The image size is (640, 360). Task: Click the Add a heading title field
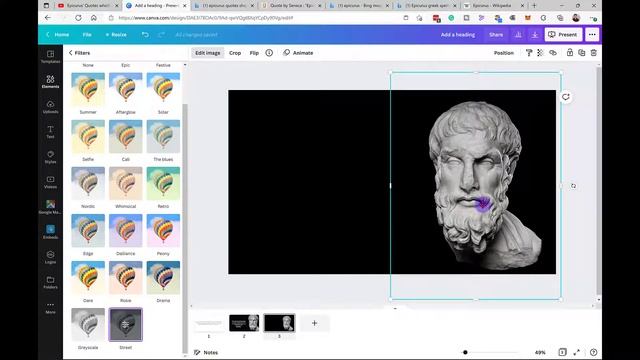[458, 35]
